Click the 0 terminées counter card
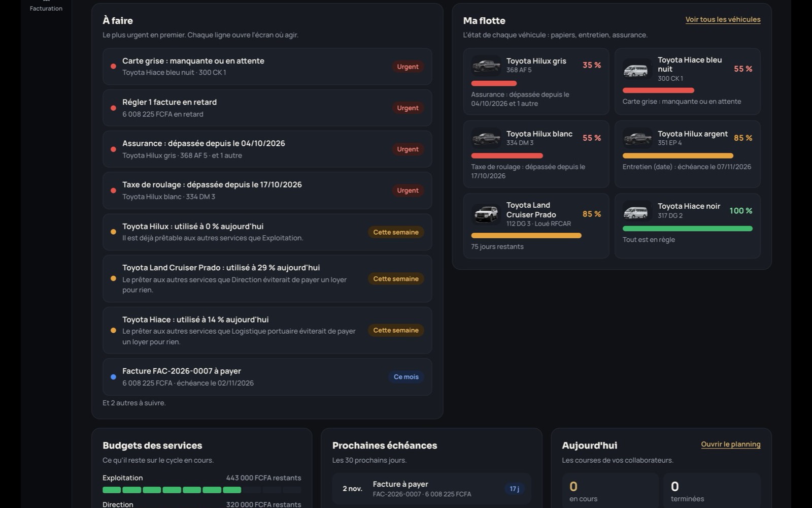This screenshot has height=508, width=812. (712, 491)
